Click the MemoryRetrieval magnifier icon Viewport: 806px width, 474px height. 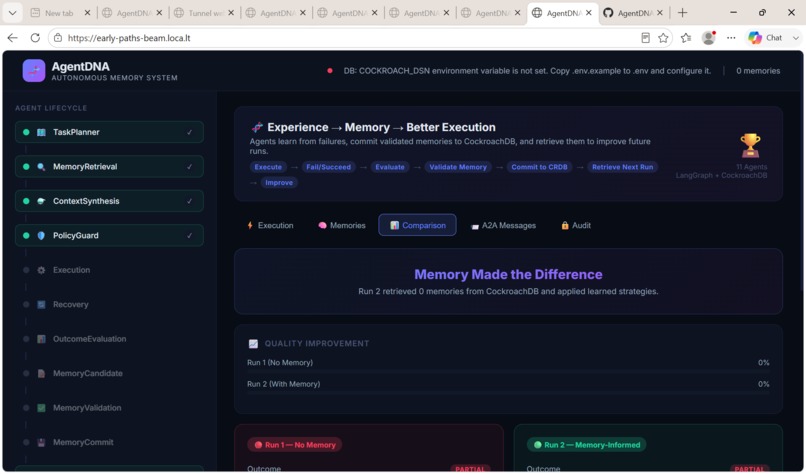[41, 167]
